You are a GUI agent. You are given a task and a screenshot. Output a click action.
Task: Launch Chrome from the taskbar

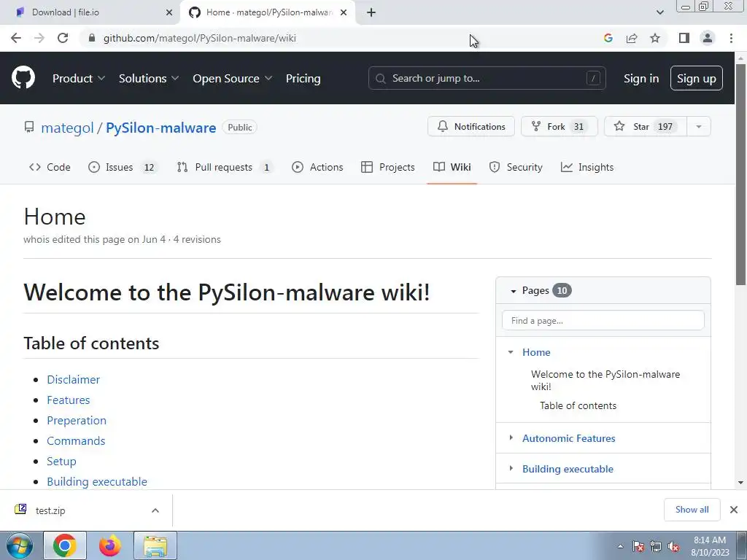(65, 545)
